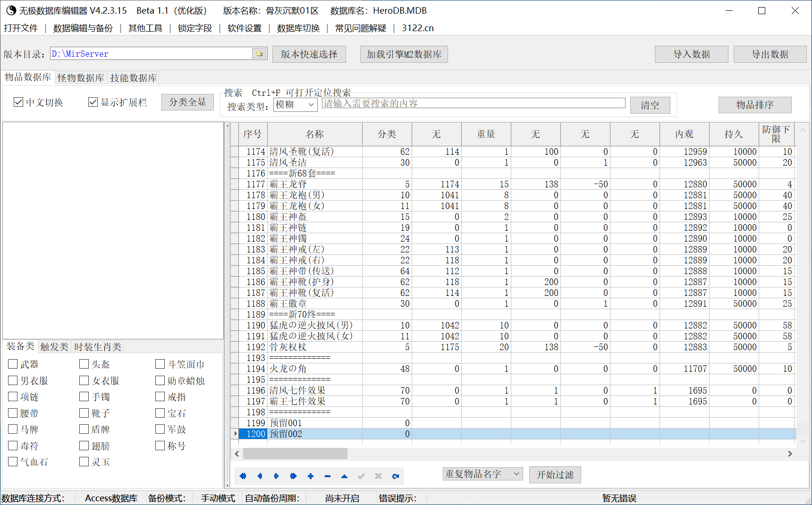Go to the first record in navigator

click(x=243, y=476)
